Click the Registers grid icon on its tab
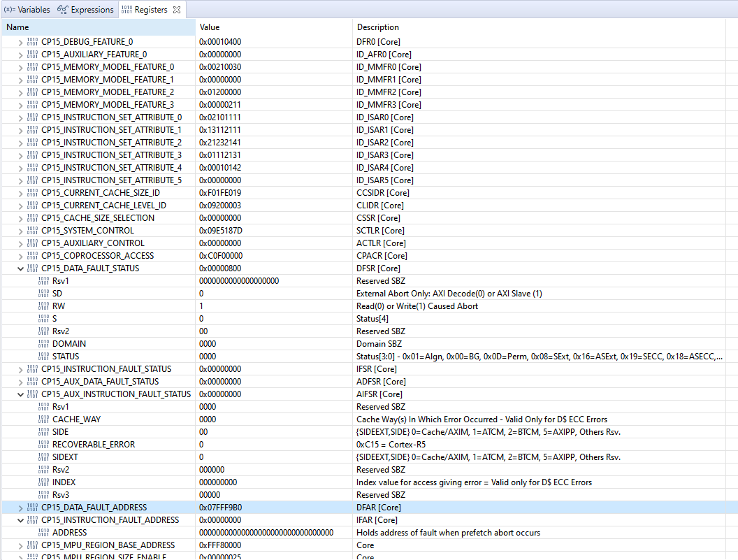 tap(127, 9)
